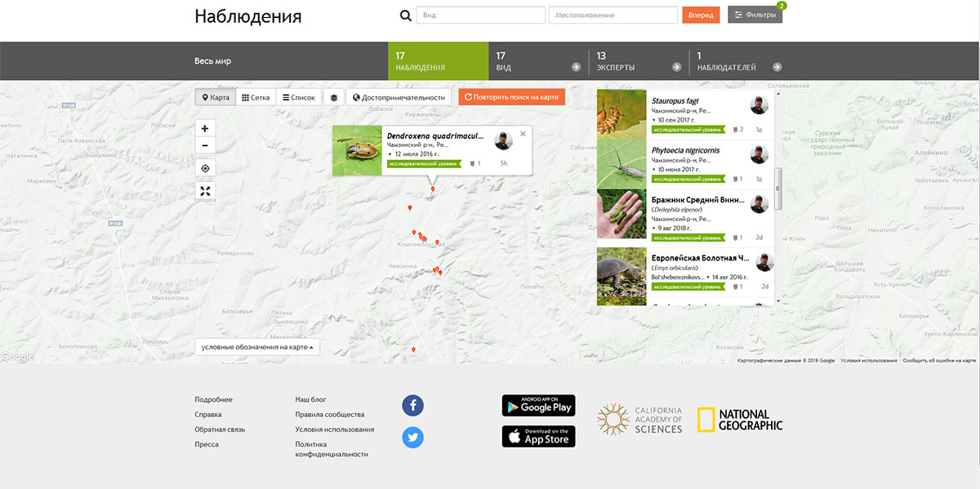This screenshot has width=980, height=489.
Task: Zoom in on the map
Action: [205, 128]
